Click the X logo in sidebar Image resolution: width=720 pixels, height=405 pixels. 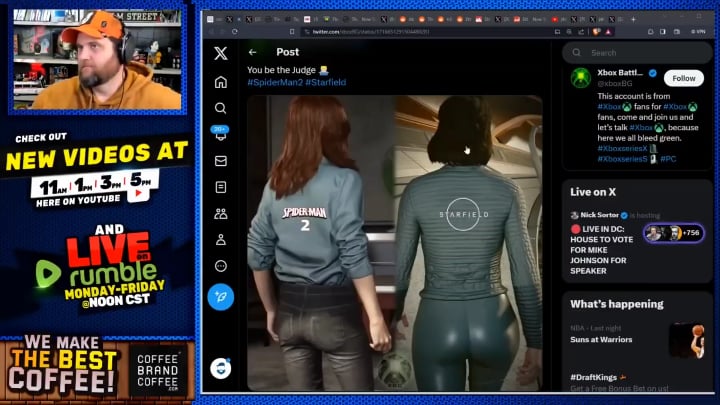[220, 53]
